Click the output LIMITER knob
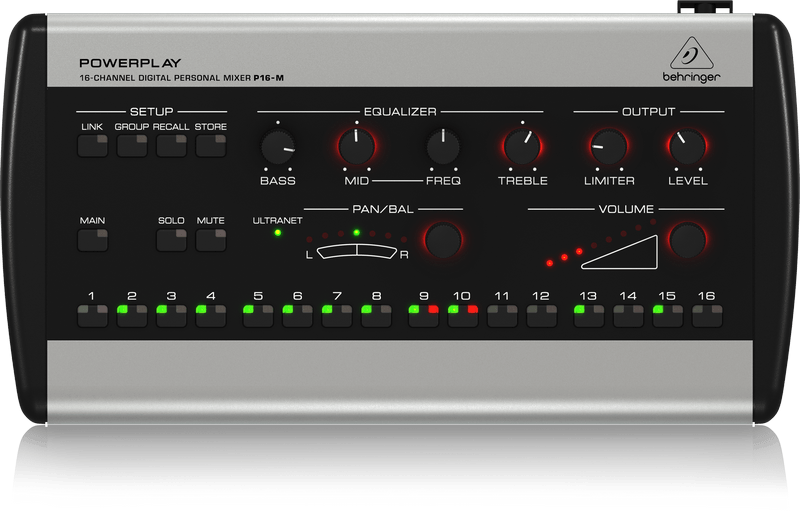800x513 pixels. pos(607,148)
